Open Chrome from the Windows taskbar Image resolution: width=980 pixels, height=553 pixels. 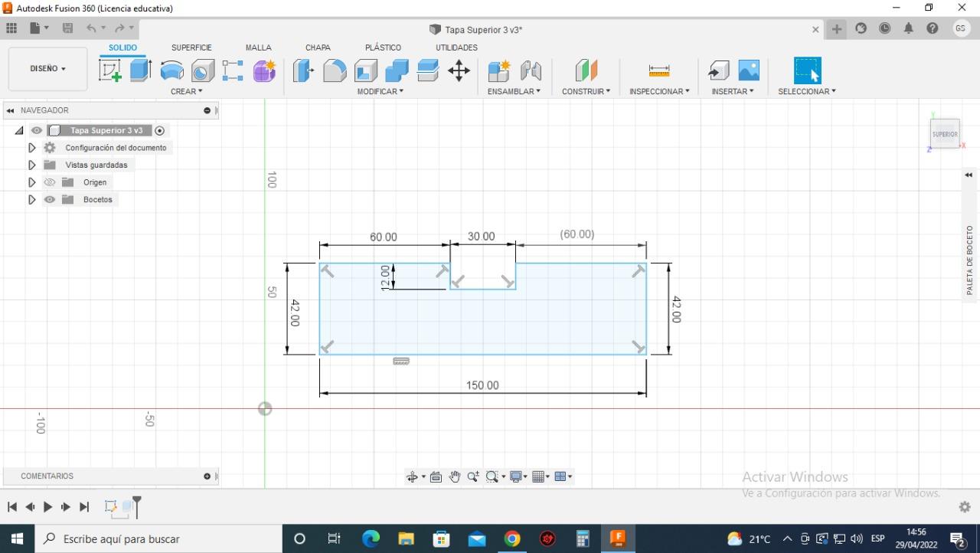[512, 539]
